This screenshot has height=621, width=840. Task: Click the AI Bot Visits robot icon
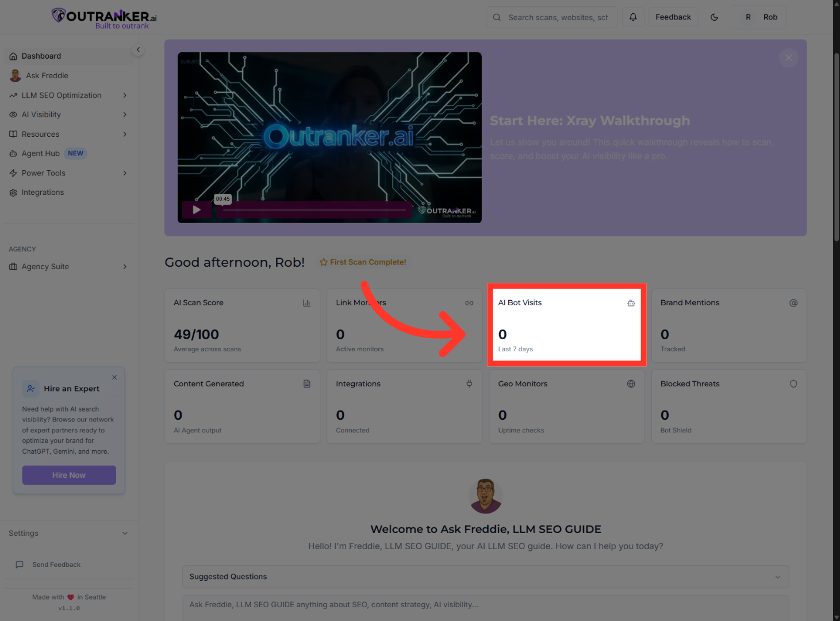(631, 303)
